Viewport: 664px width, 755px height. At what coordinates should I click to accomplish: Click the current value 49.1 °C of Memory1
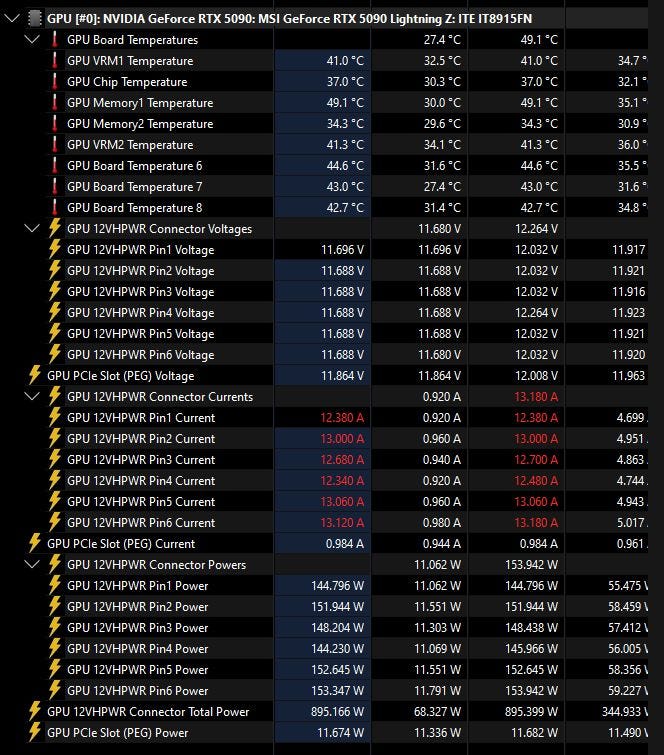[345, 103]
